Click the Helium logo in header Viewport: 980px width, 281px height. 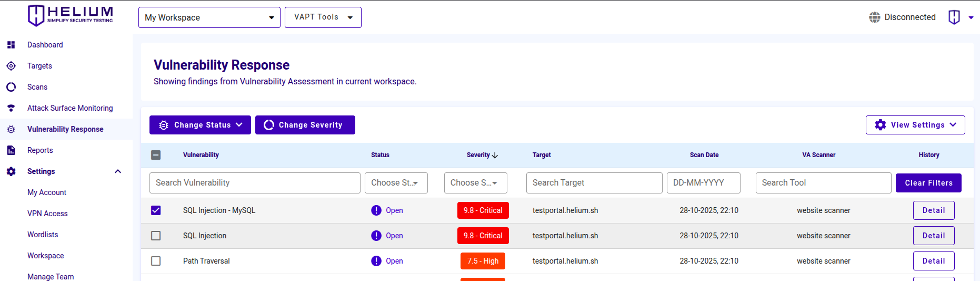pyautogui.click(x=70, y=15)
